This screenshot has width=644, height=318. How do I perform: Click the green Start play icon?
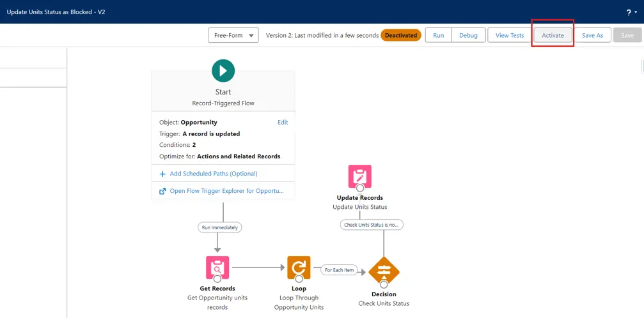point(223,71)
